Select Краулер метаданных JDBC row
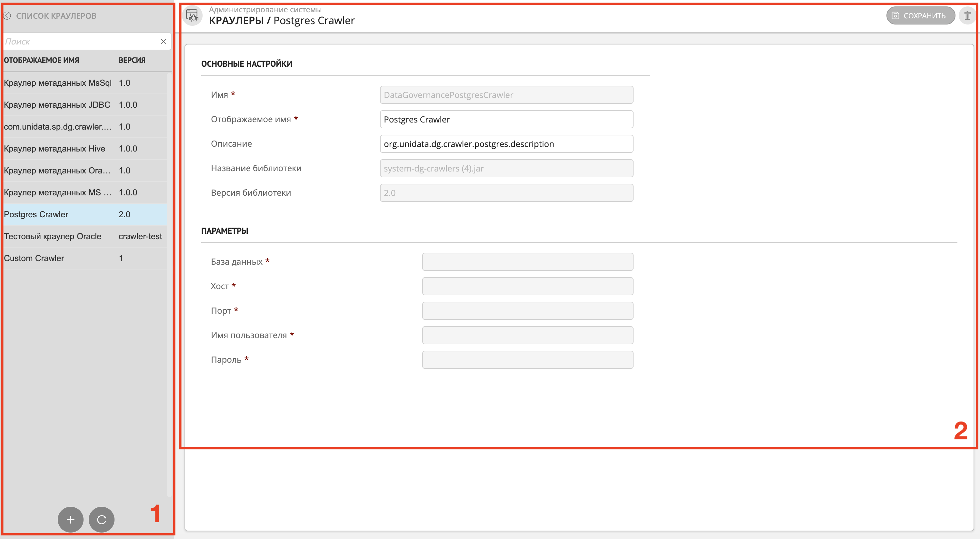 click(57, 105)
